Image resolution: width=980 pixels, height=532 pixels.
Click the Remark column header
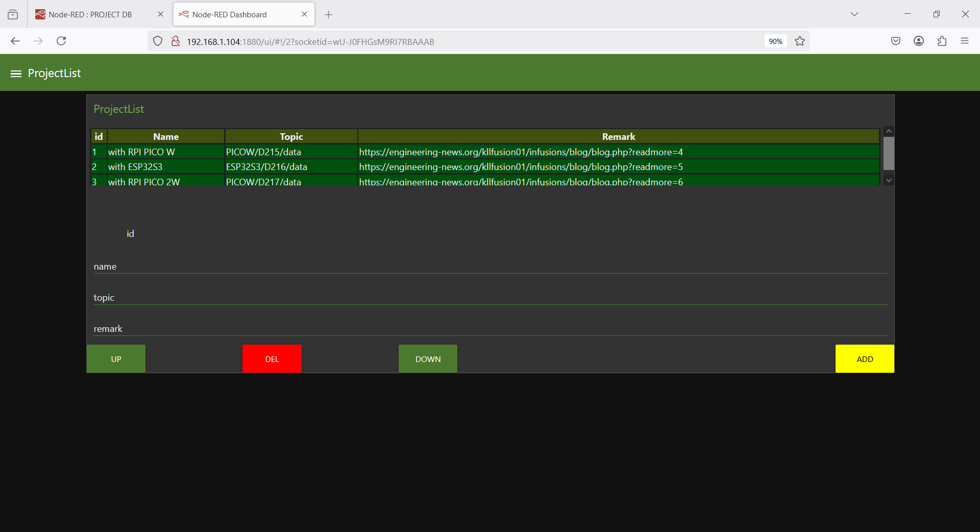(x=619, y=136)
